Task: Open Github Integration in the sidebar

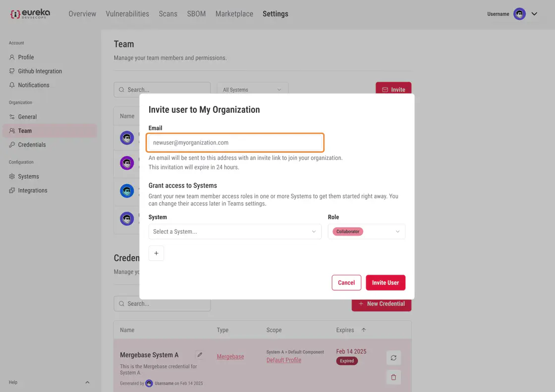Action: pyautogui.click(x=40, y=71)
